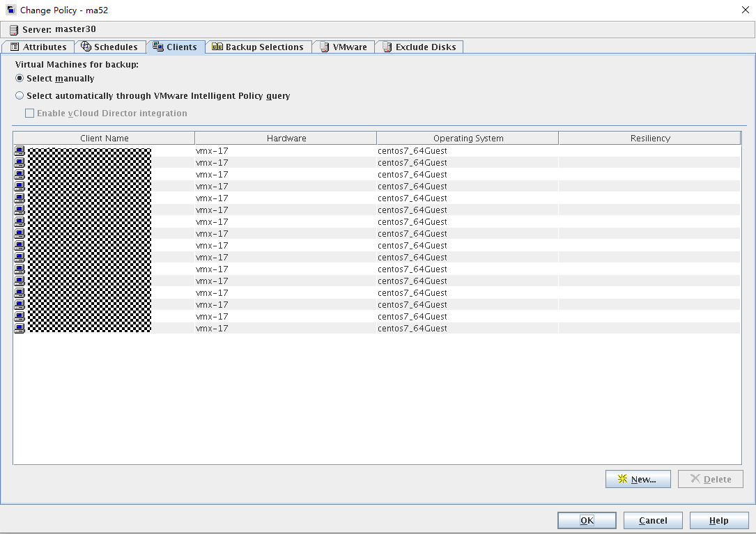Viewport: 756px width, 534px height.
Task: Confirm changes with the OK button
Action: [587, 521]
